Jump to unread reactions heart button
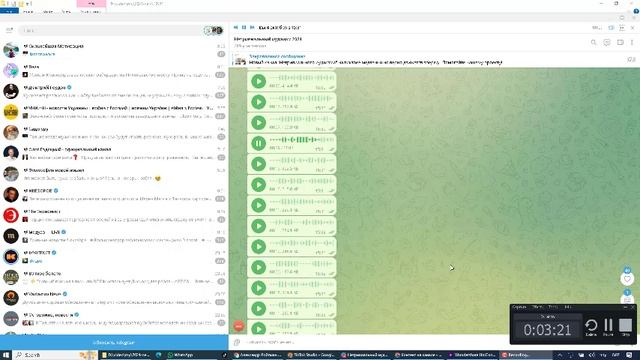The image size is (640, 360). pos(627,279)
